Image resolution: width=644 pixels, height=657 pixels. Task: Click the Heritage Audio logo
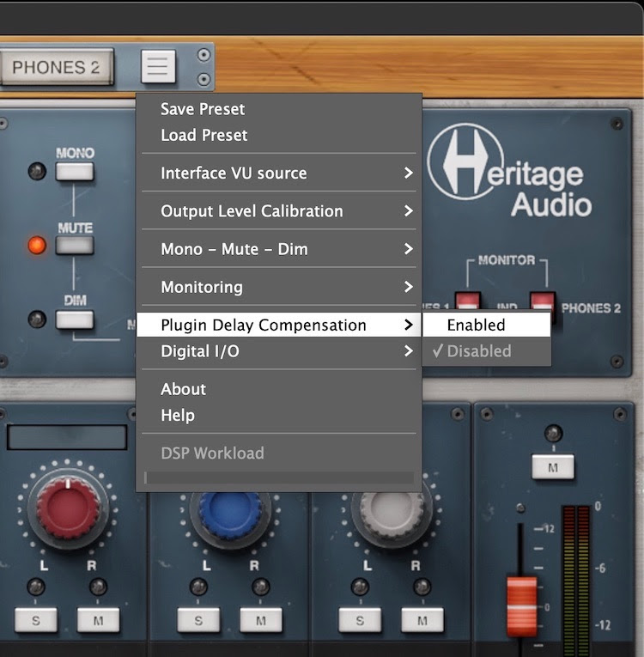pyautogui.click(x=509, y=173)
